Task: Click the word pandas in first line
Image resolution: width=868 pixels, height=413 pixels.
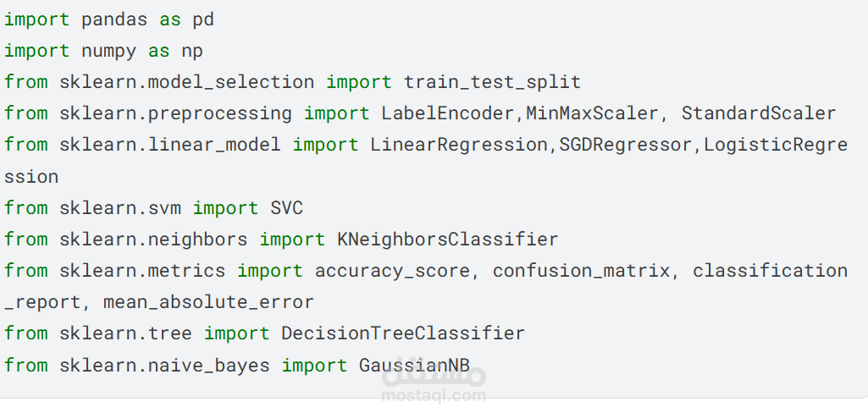Action: [x=114, y=20]
